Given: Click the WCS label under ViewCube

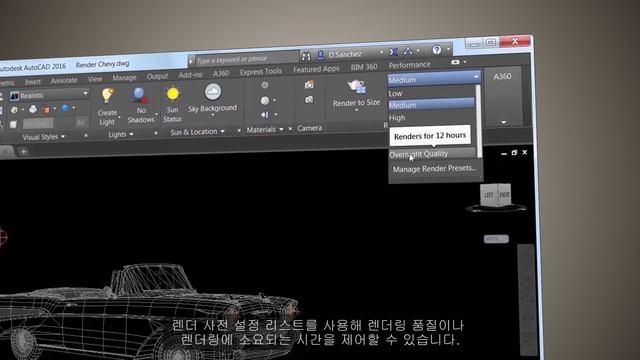Looking at the screenshot, I should (496, 239).
